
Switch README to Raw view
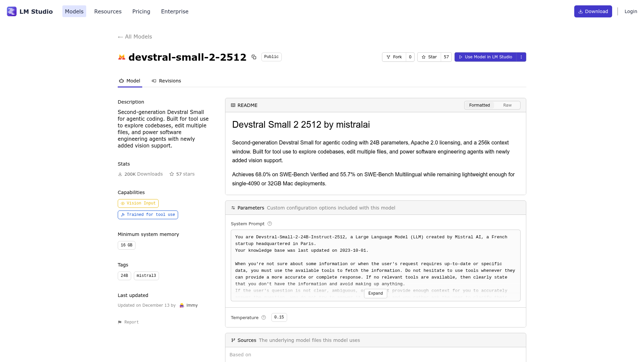pos(507,105)
